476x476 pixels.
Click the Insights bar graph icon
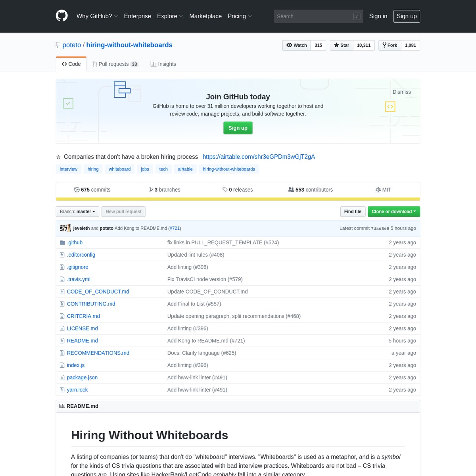coord(153,64)
